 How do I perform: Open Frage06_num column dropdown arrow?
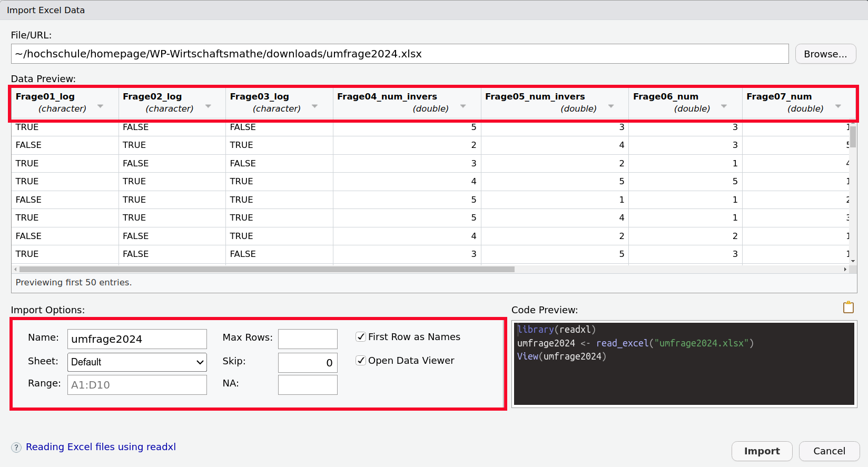(x=724, y=107)
